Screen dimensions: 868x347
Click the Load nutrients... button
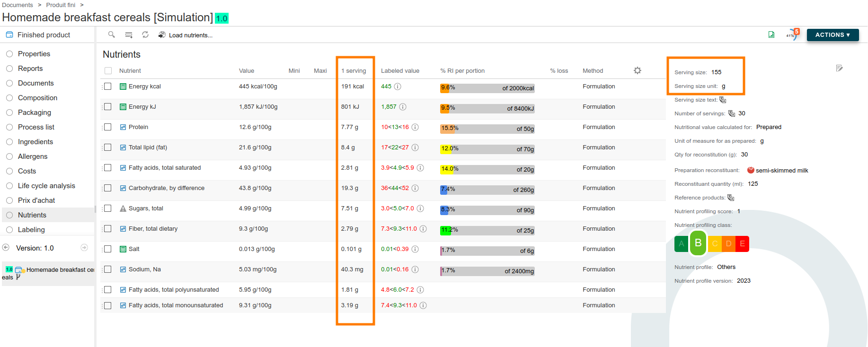(x=186, y=35)
